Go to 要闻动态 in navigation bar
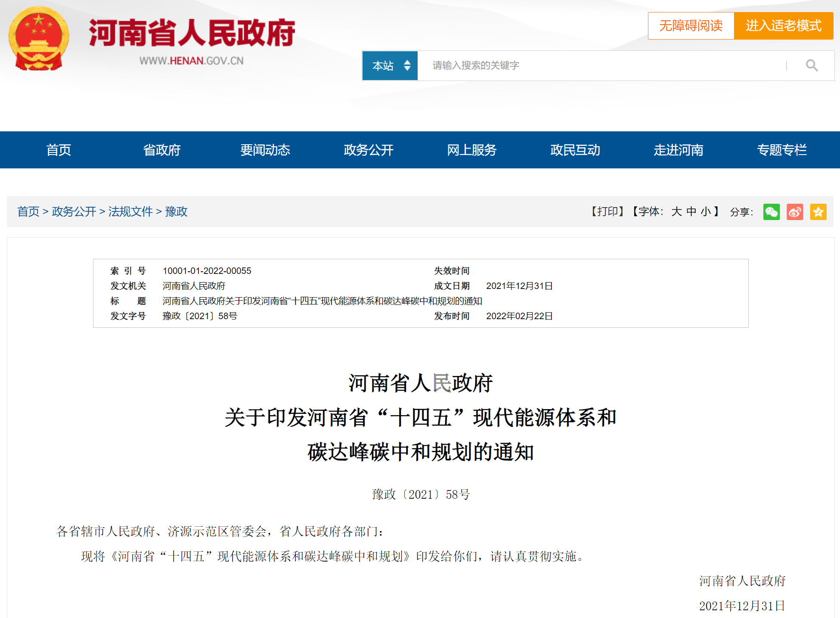840x618 pixels. click(265, 150)
